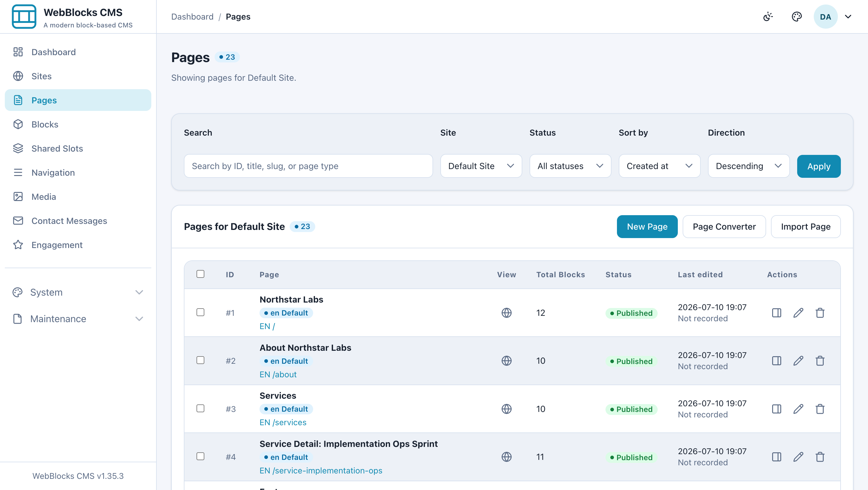
Task: Click the Apply filter button
Action: 819,166
